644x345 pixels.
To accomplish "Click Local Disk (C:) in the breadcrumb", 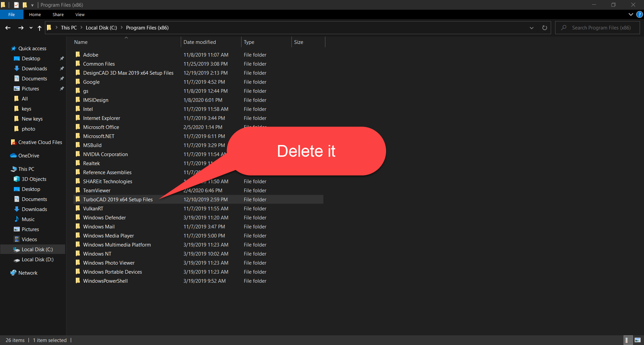I will click(x=101, y=28).
